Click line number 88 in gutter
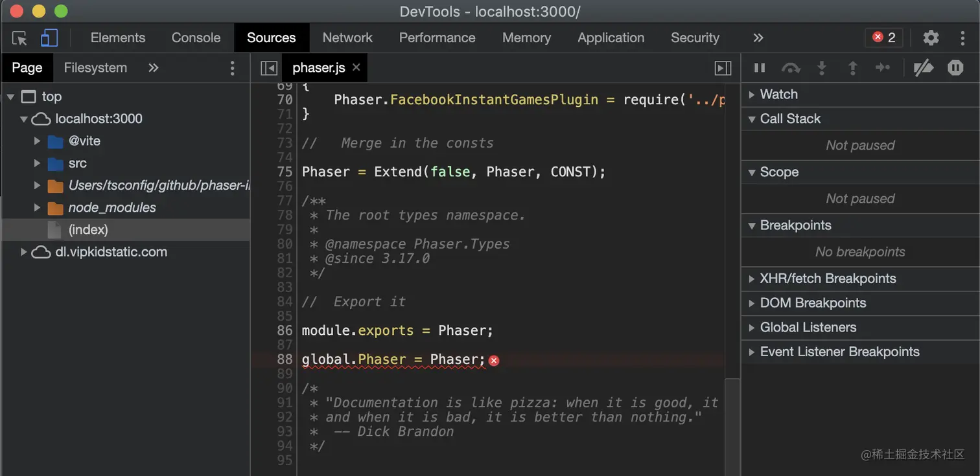The height and width of the screenshot is (476, 980). 285,359
